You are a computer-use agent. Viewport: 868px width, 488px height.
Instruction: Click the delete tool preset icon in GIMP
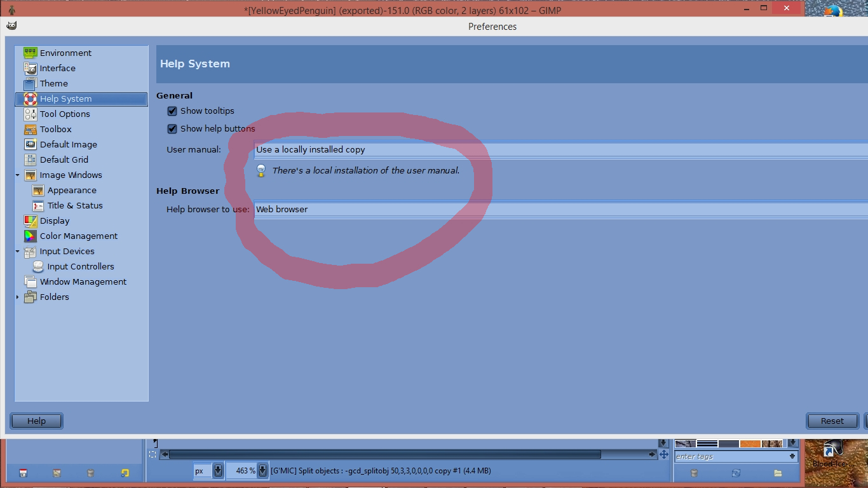(x=91, y=473)
